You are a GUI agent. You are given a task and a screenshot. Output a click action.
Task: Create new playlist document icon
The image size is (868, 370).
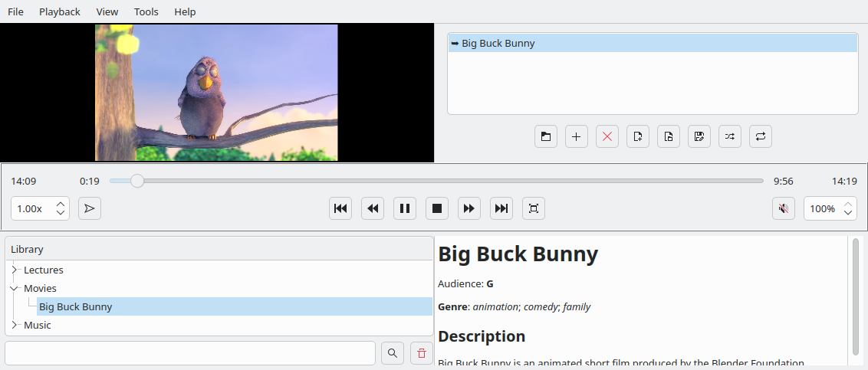point(638,136)
